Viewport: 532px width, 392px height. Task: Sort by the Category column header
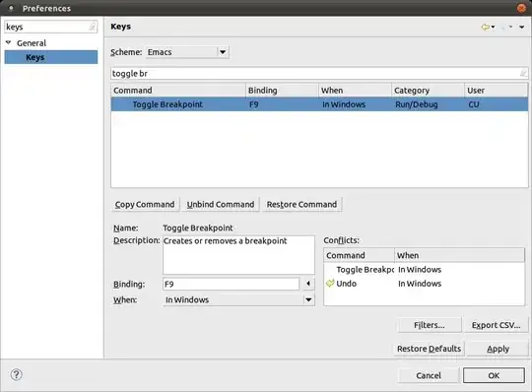(428, 91)
